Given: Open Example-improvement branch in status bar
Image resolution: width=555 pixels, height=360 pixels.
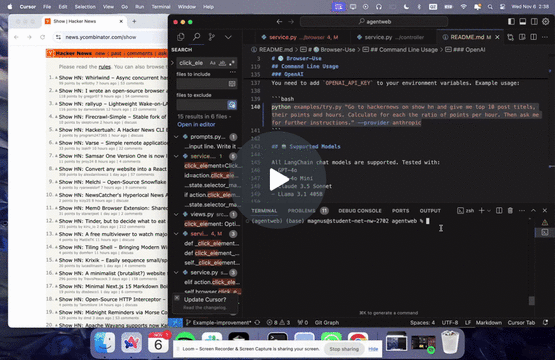Looking at the screenshot, I should [x=218, y=322].
